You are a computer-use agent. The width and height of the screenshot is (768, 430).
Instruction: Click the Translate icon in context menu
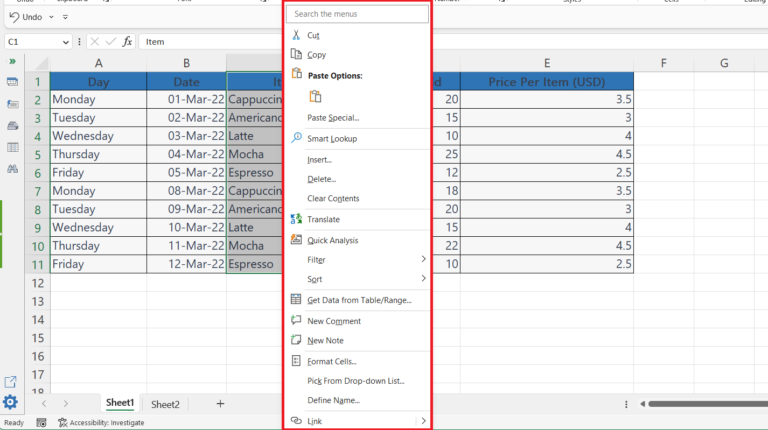[296, 219]
